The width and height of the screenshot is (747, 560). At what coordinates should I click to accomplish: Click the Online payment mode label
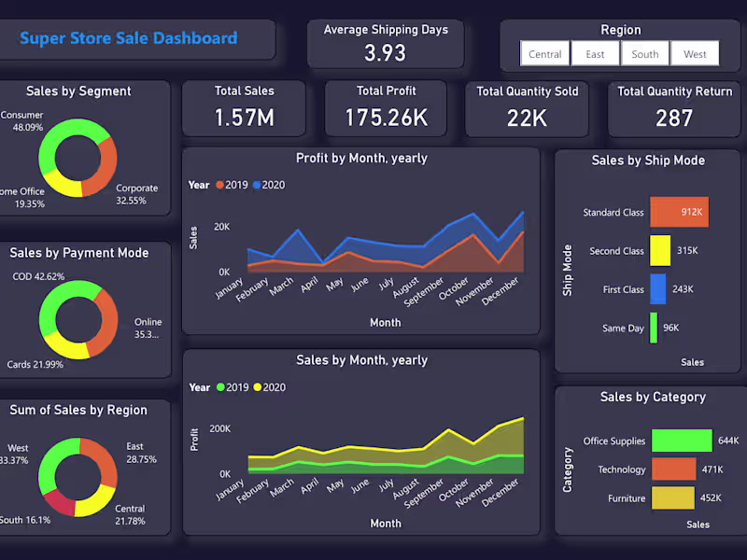(x=148, y=329)
